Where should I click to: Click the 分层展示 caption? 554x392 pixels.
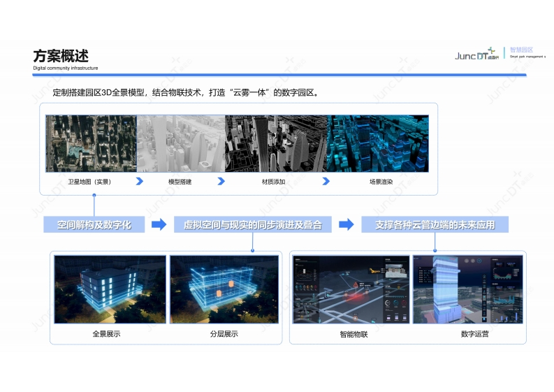224,334
